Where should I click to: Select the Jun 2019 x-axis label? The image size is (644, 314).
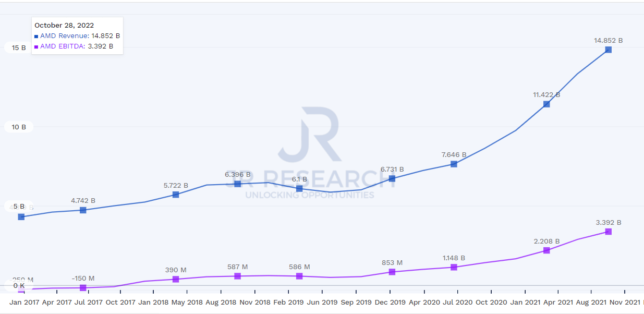click(x=322, y=301)
